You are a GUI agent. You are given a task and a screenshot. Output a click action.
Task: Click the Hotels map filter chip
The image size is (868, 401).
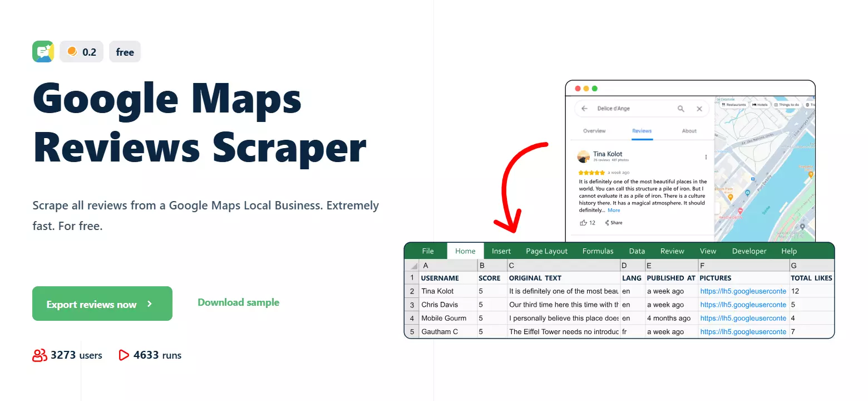pyautogui.click(x=760, y=104)
